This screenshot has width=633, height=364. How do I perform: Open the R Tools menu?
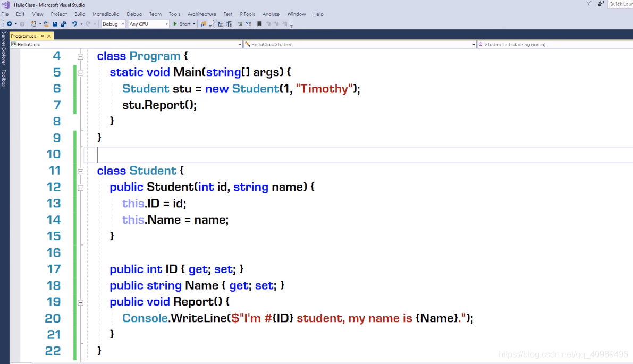[x=248, y=14]
